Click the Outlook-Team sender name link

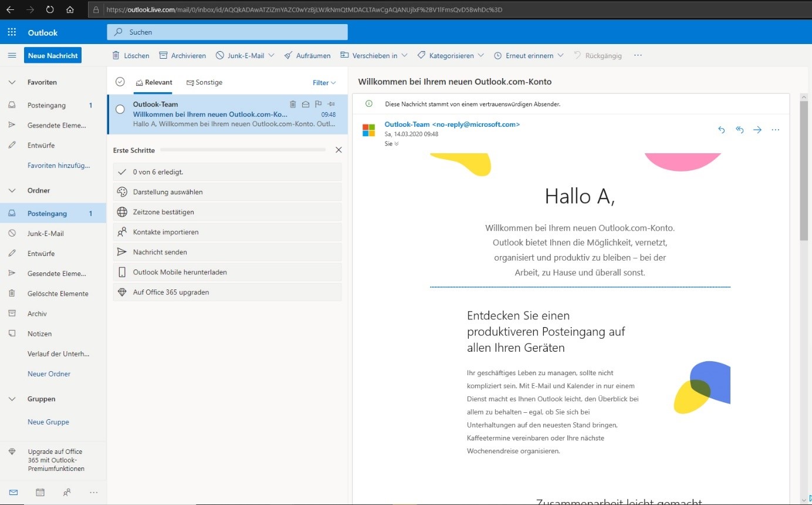coord(452,124)
